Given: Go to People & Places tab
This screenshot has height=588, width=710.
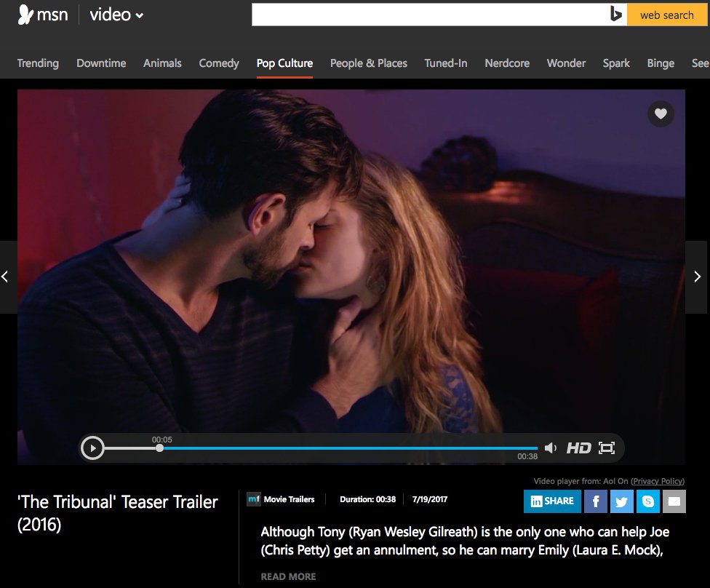Looking at the screenshot, I should coord(369,63).
